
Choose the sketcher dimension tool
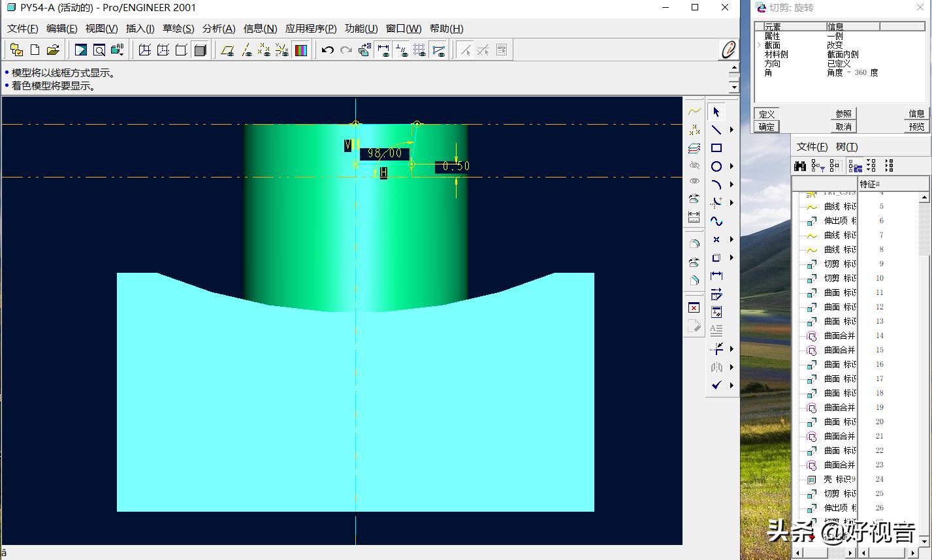coord(716,276)
